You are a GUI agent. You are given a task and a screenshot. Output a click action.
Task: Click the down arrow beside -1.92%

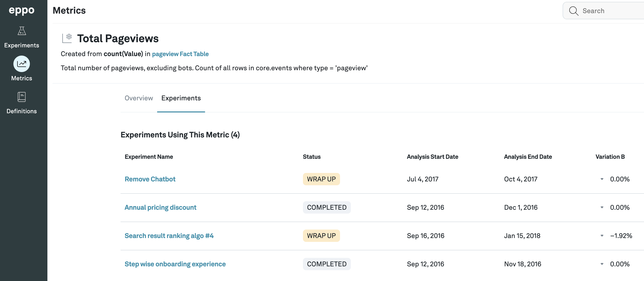pos(602,236)
